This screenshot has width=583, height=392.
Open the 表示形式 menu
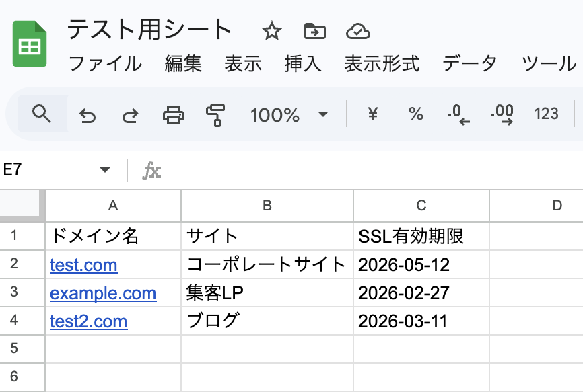382,64
